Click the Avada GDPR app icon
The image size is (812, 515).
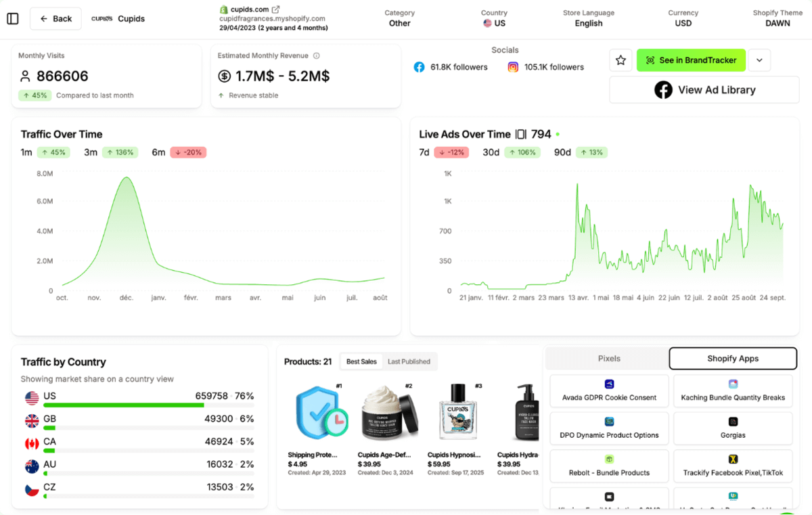(609, 384)
